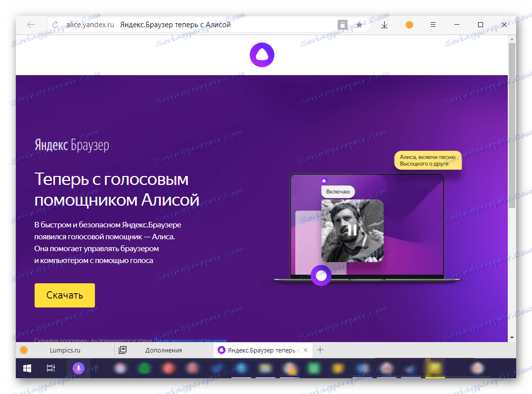Image resolution: width=532 pixels, height=394 pixels.
Task: Minimize the browser window
Action: (457, 24)
